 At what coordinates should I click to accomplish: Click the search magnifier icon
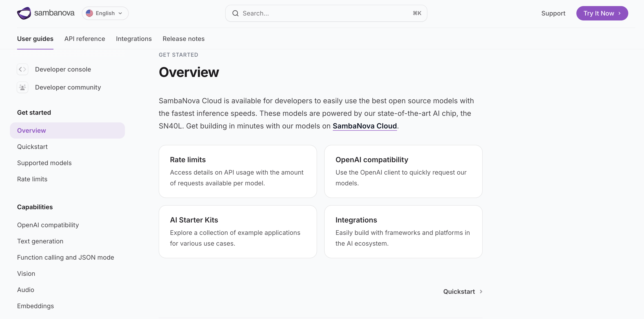(235, 13)
